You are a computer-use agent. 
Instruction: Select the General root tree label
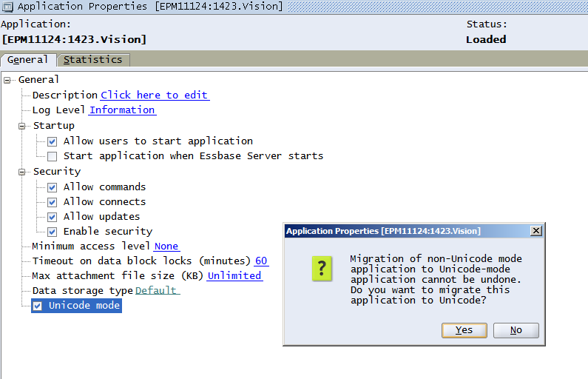click(x=38, y=79)
